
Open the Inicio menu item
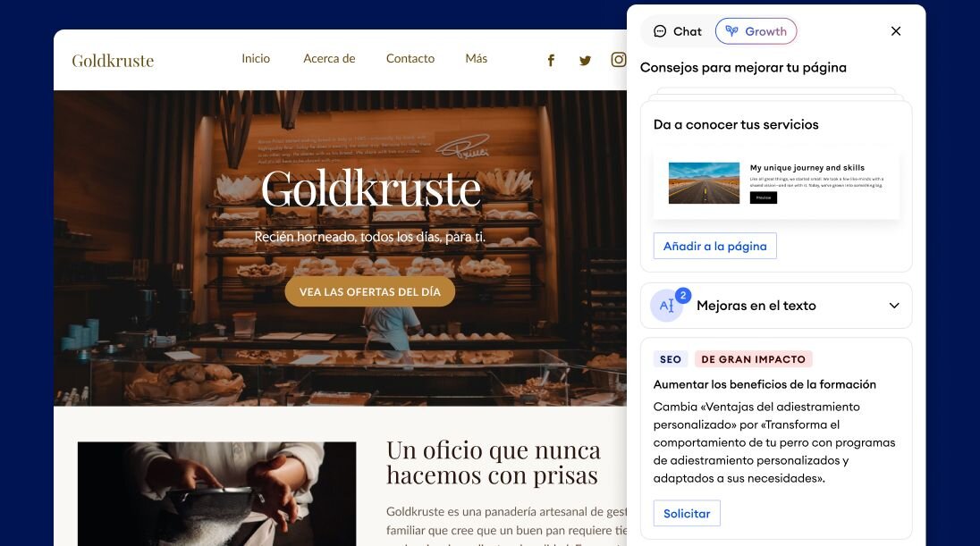tap(256, 59)
